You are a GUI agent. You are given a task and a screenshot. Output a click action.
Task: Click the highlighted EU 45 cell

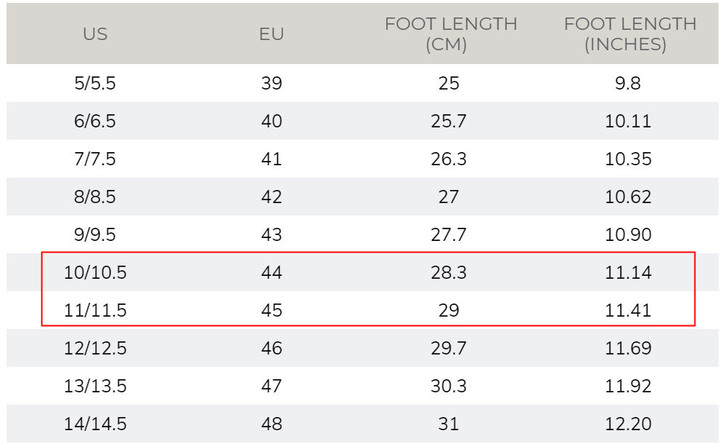point(271,310)
